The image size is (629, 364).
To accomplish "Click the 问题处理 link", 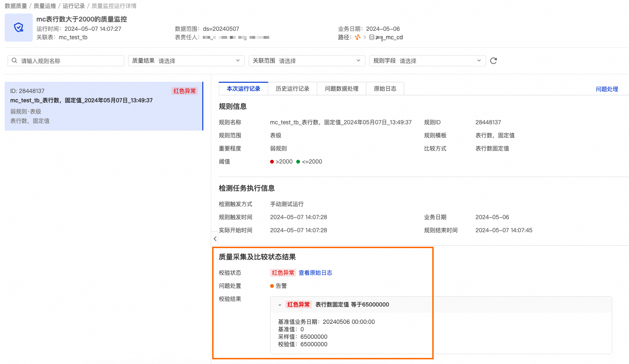I will (x=607, y=89).
